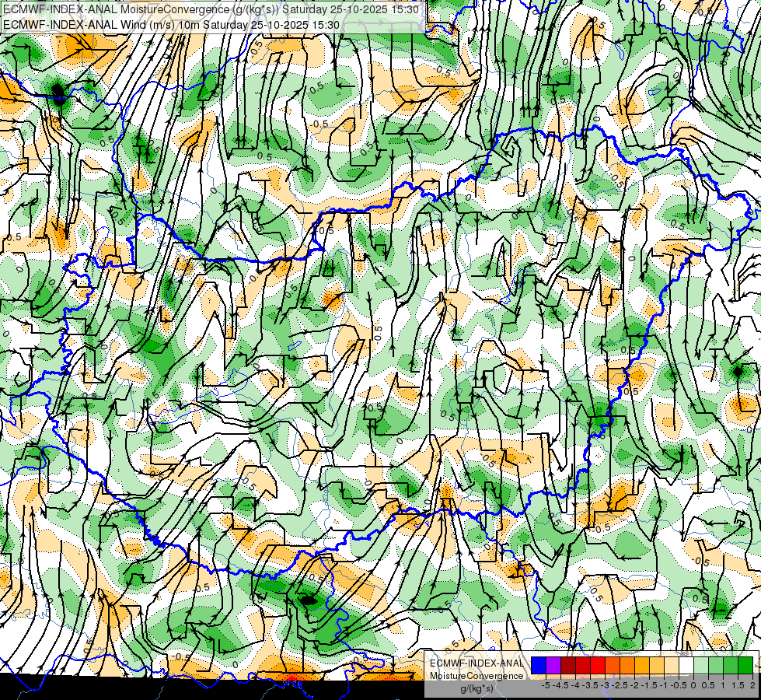Viewport: 761px width, 700px height.
Task: Pick the dark green swatch between 1.5 and 2
Action: click(x=745, y=666)
